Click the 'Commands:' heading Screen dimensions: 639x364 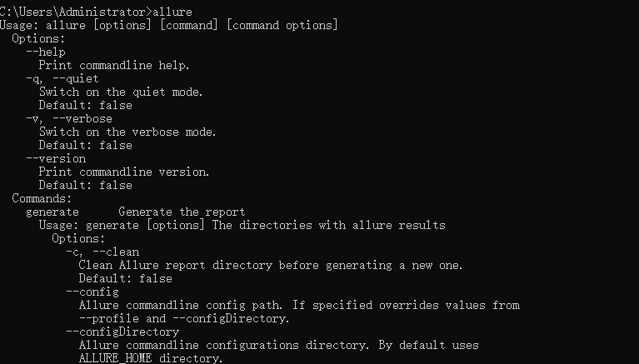(x=42, y=198)
